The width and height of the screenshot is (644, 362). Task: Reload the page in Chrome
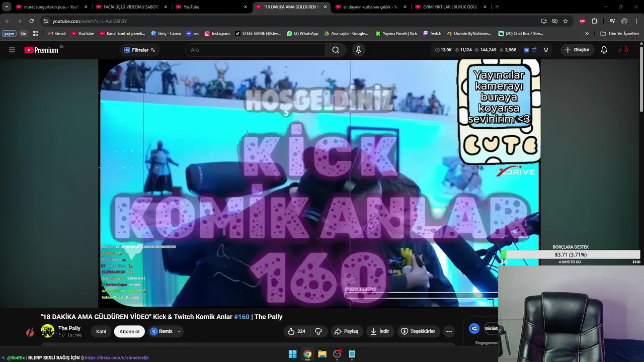click(31, 21)
